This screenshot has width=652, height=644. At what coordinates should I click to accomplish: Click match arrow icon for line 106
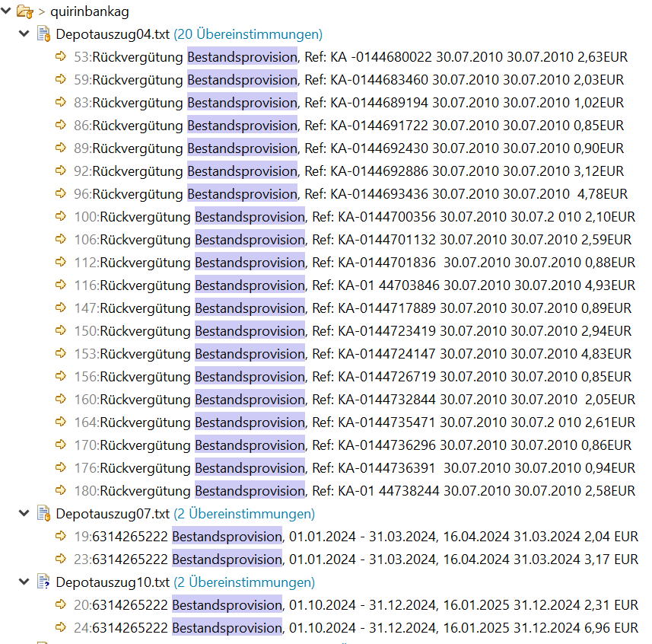tap(61, 239)
